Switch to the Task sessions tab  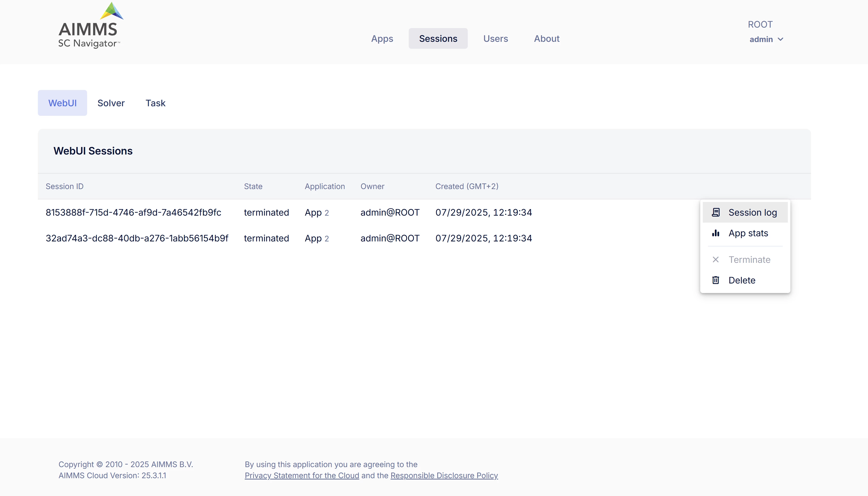[x=155, y=103]
